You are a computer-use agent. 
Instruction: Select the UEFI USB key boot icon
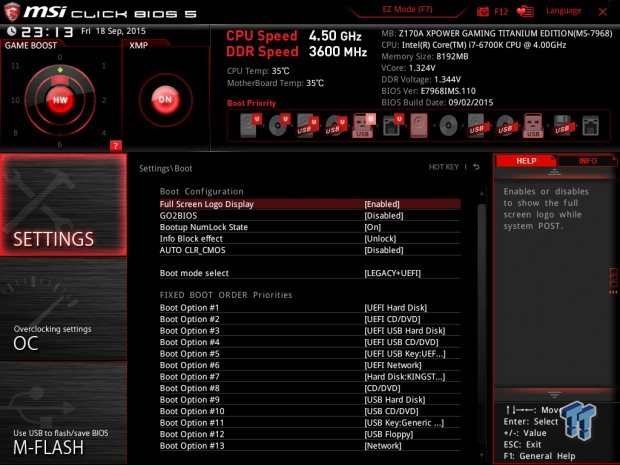click(x=363, y=125)
